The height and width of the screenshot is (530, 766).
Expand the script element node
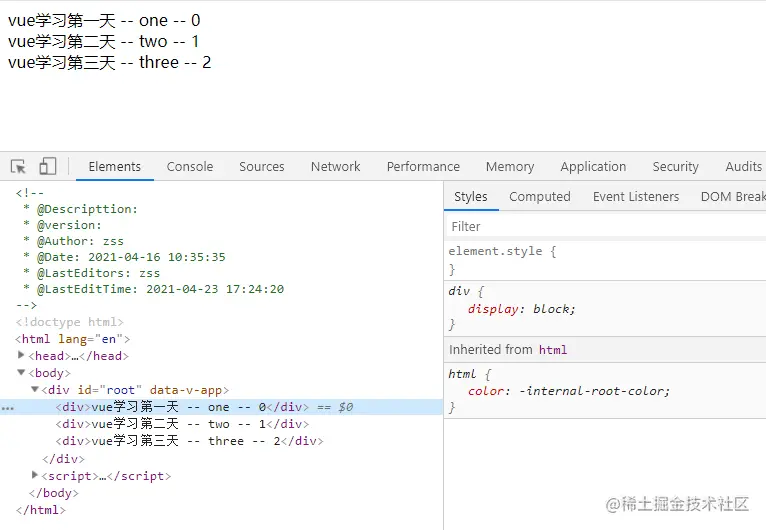(36, 475)
